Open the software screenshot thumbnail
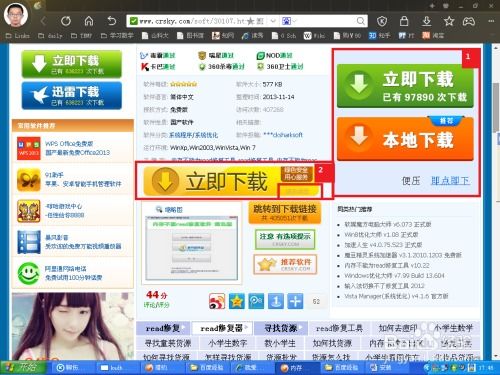500x375 pixels. 192,248
